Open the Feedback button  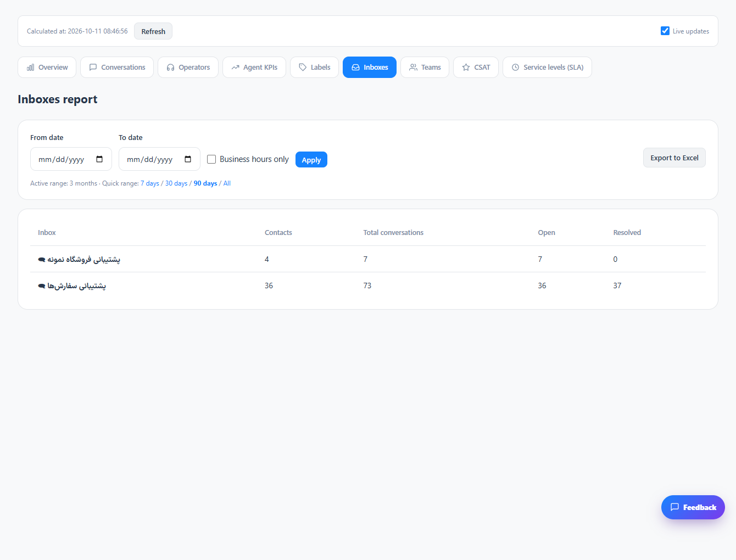click(x=693, y=507)
